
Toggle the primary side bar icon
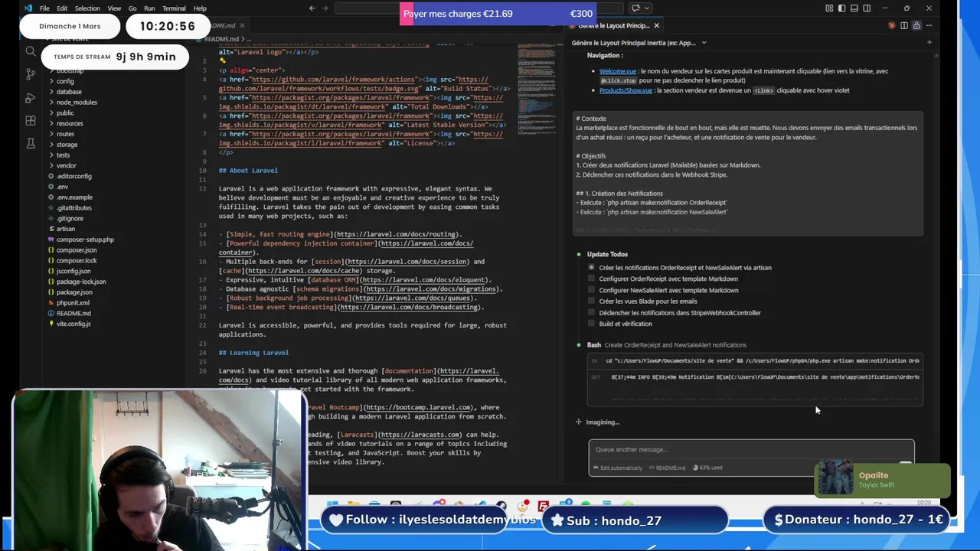841,8
